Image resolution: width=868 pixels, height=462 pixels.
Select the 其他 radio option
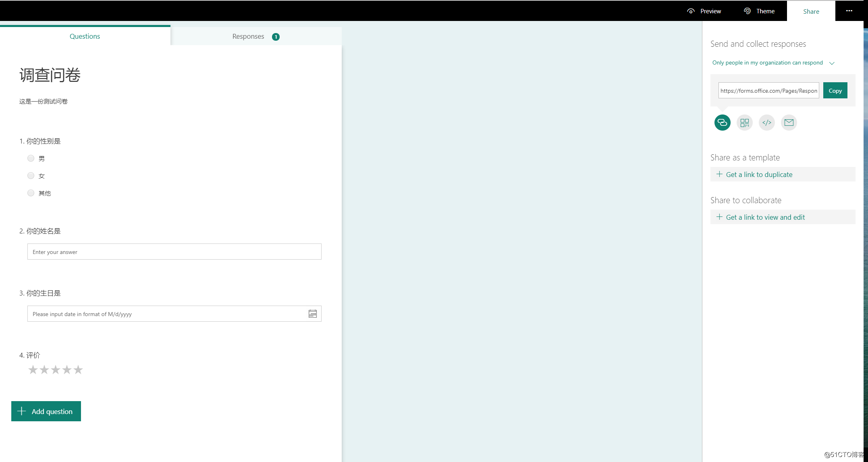coord(31,193)
